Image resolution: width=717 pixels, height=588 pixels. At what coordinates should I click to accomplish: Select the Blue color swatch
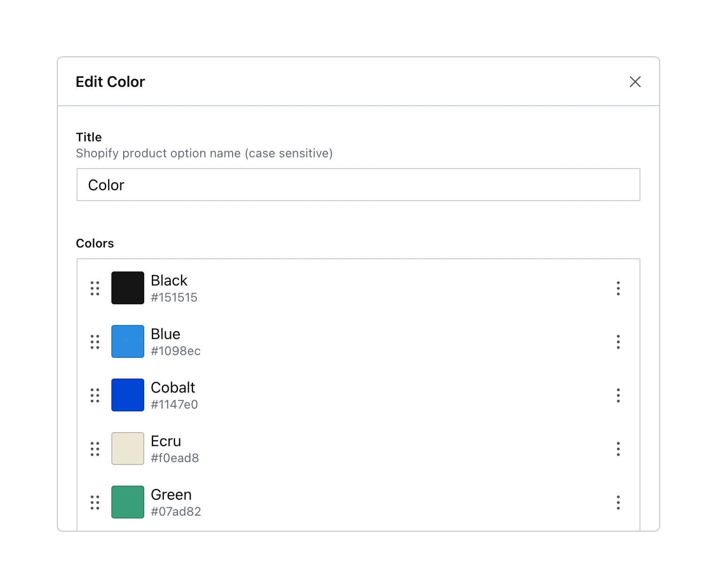click(x=128, y=341)
